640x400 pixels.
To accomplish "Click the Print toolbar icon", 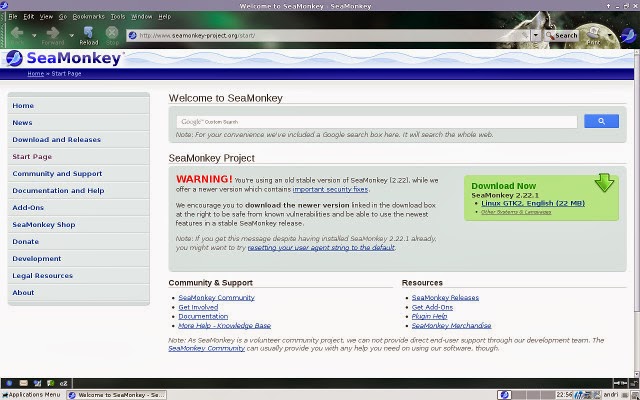I will (593, 35).
